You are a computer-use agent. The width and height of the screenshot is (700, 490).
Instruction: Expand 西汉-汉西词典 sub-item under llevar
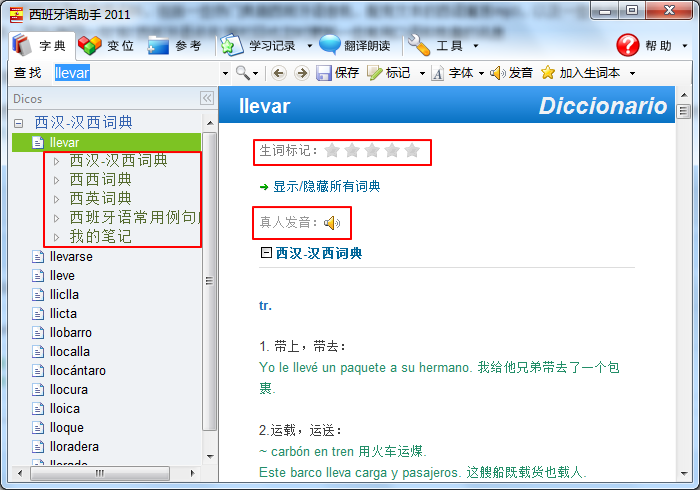point(56,162)
